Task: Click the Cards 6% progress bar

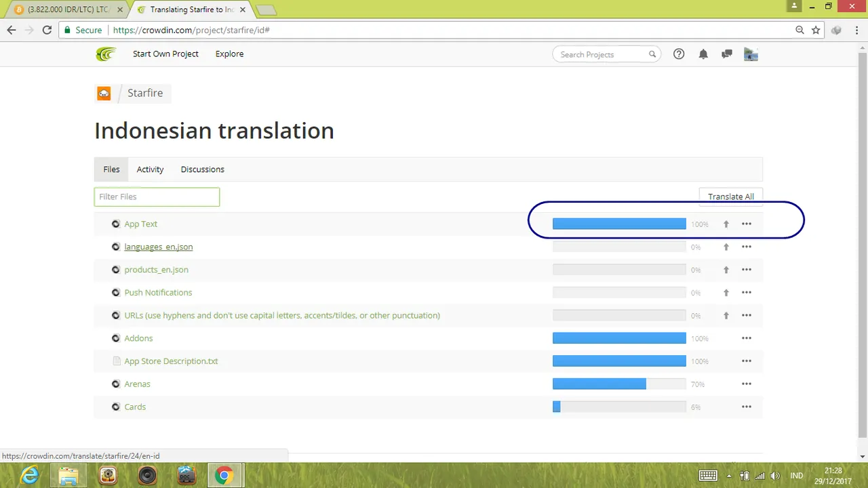Action: click(x=619, y=407)
